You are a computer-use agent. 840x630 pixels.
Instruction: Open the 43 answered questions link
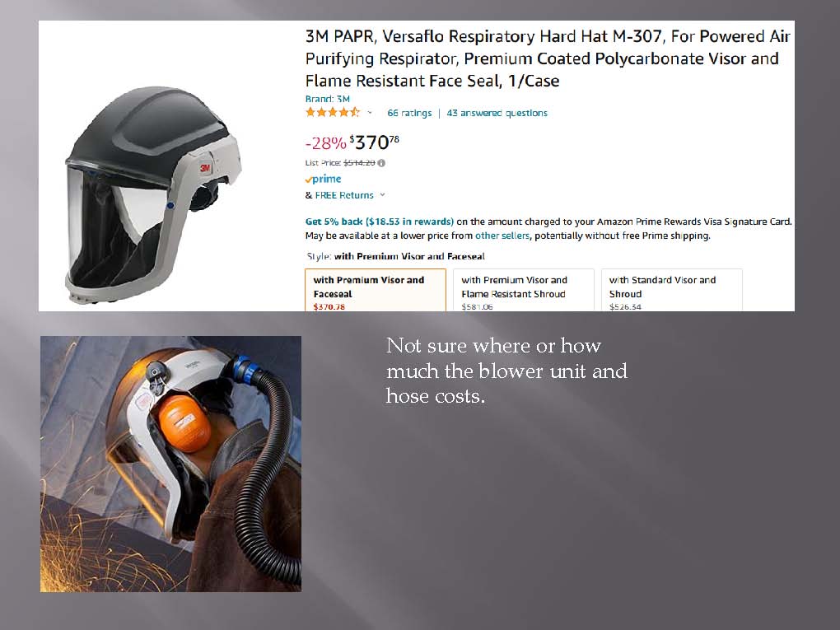point(497,113)
